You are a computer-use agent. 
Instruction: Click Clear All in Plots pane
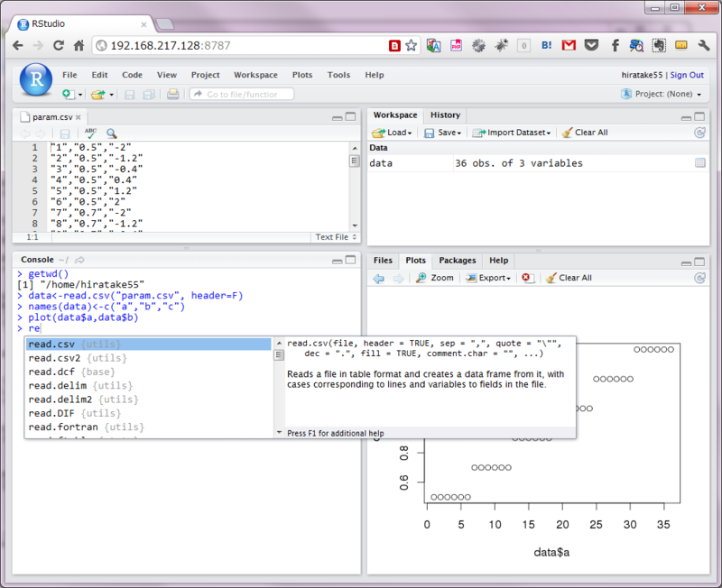click(569, 278)
